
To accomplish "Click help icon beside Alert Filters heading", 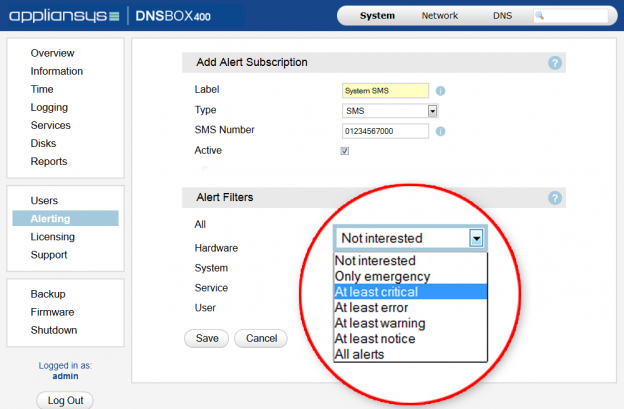I will coord(555,198).
